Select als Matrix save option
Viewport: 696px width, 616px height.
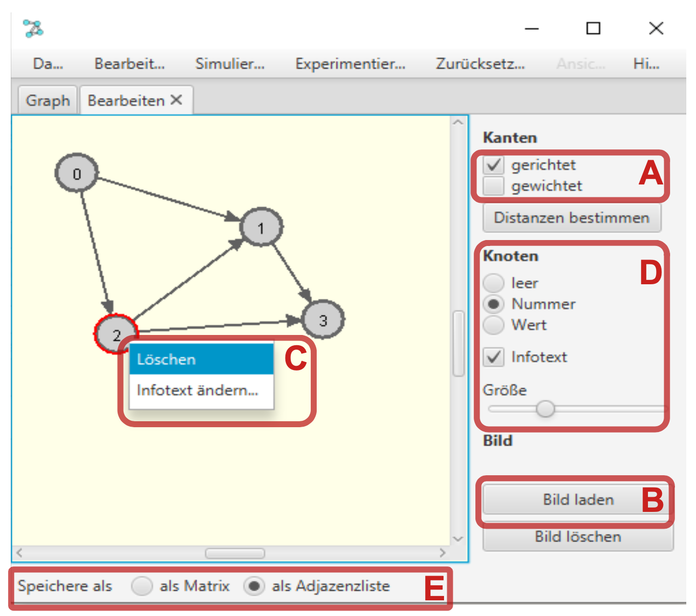click(x=142, y=586)
